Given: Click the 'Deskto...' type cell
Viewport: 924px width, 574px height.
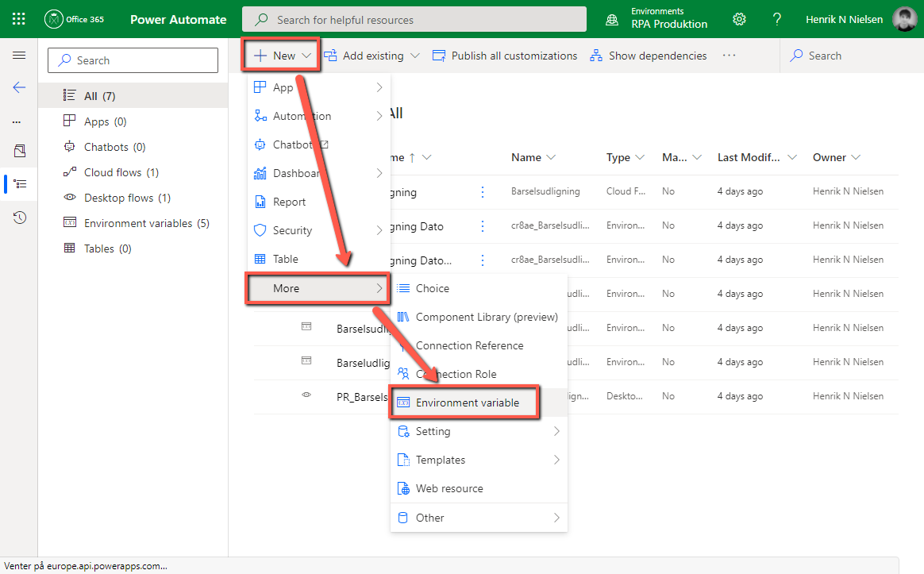Looking at the screenshot, I should [x=625, y=396].
